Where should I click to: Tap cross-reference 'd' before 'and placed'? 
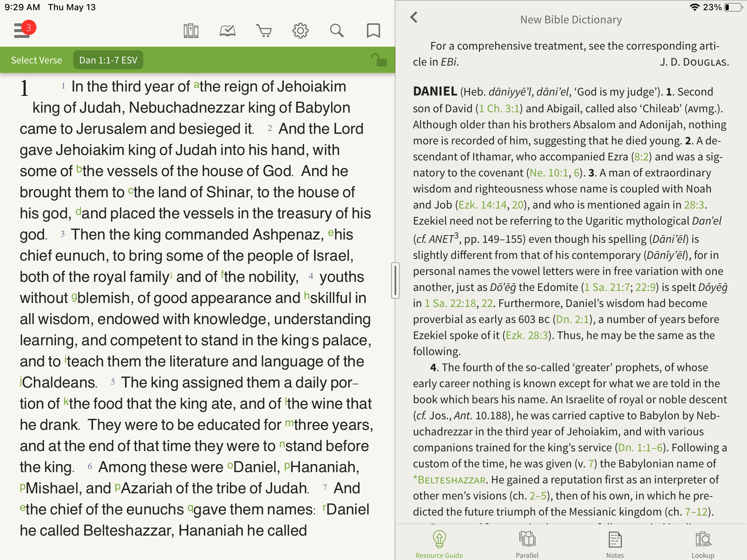coord(78,211)
